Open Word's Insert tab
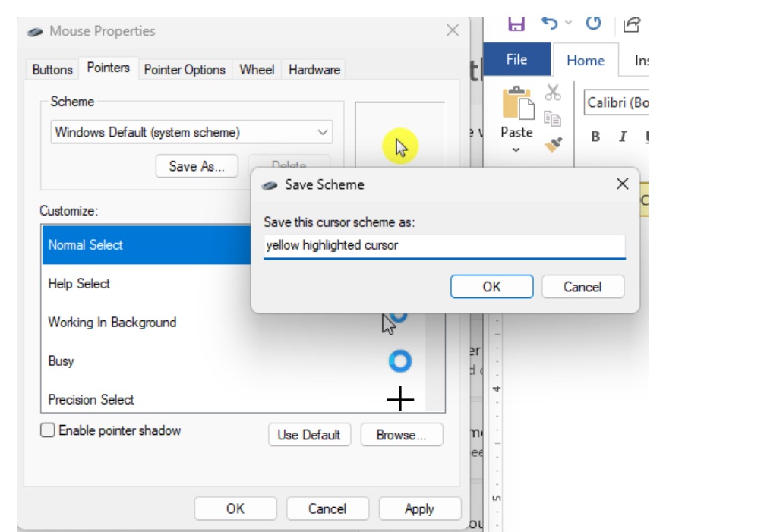 [x=642, y=58]
